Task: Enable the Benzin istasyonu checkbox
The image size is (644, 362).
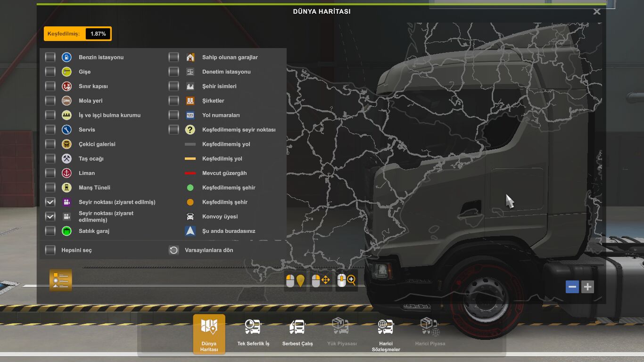Action: 50,58
